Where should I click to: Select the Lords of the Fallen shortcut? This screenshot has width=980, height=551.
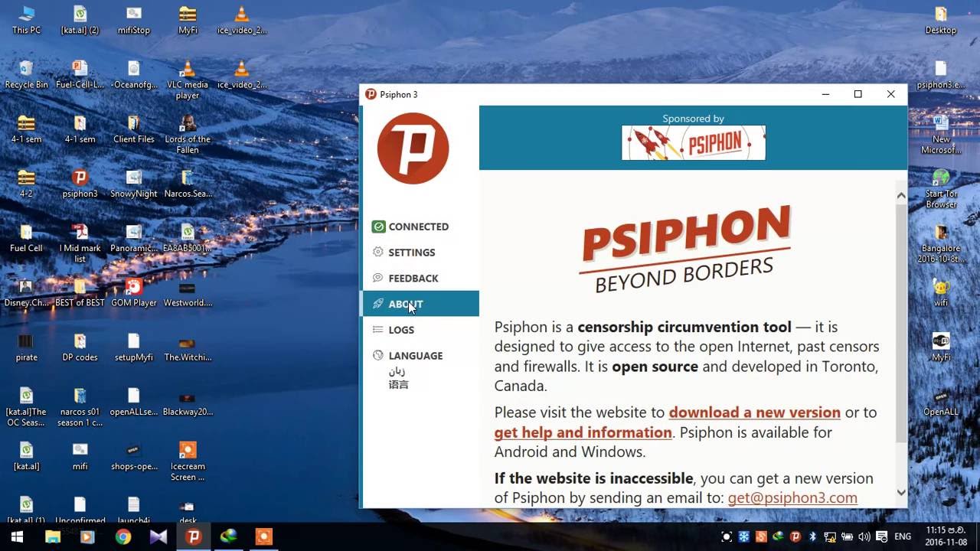[x=188, y=135]
